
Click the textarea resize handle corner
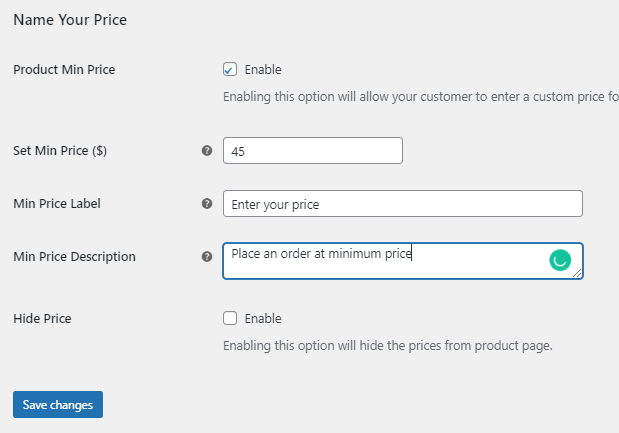[577, 273]
